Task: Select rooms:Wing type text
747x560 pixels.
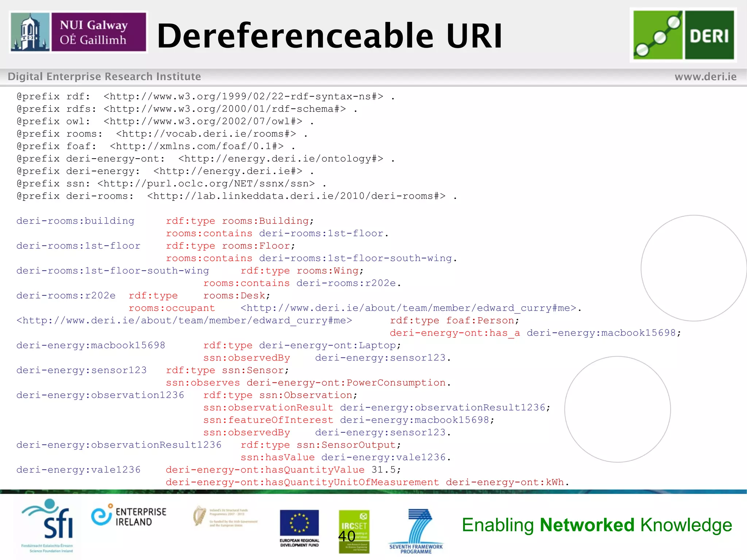Action: click(x=328, y=271)
